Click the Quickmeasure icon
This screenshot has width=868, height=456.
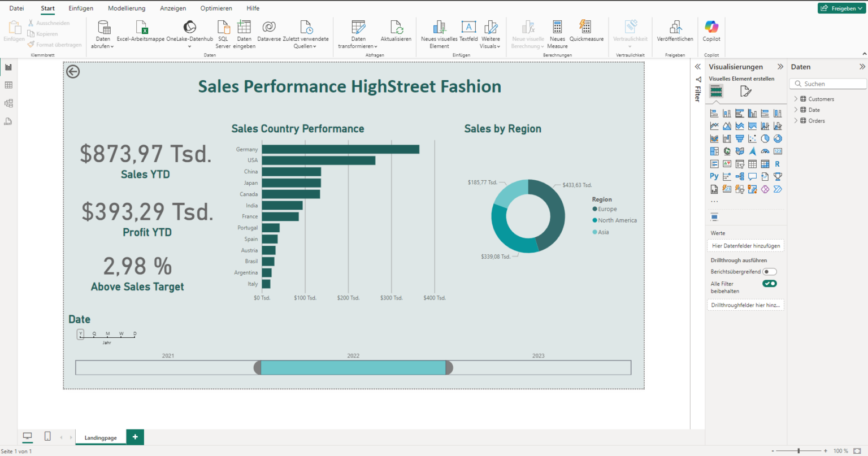point(586,27)
